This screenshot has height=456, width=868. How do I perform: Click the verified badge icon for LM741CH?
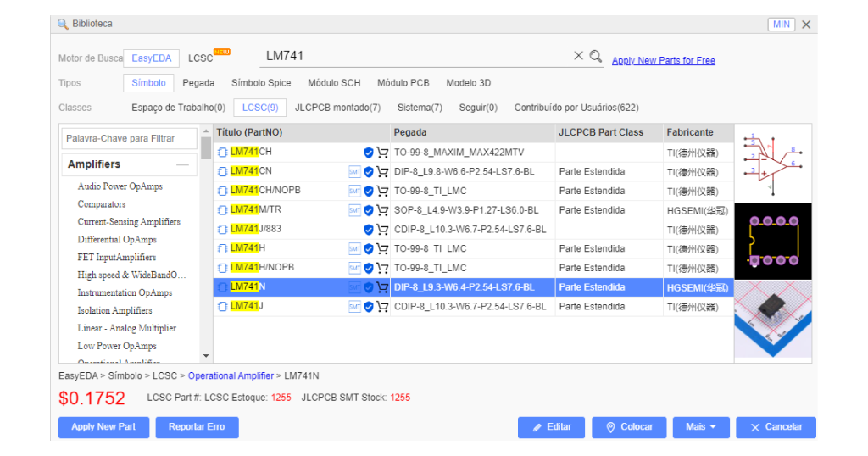[368, 153]
